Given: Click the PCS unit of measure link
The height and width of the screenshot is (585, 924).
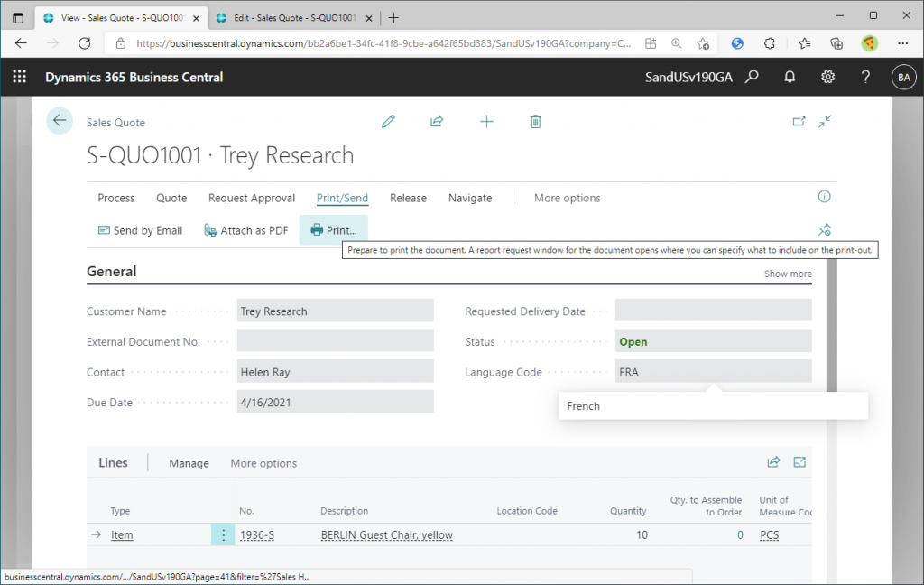Looking at the screenshot, I should pos(769,534).
